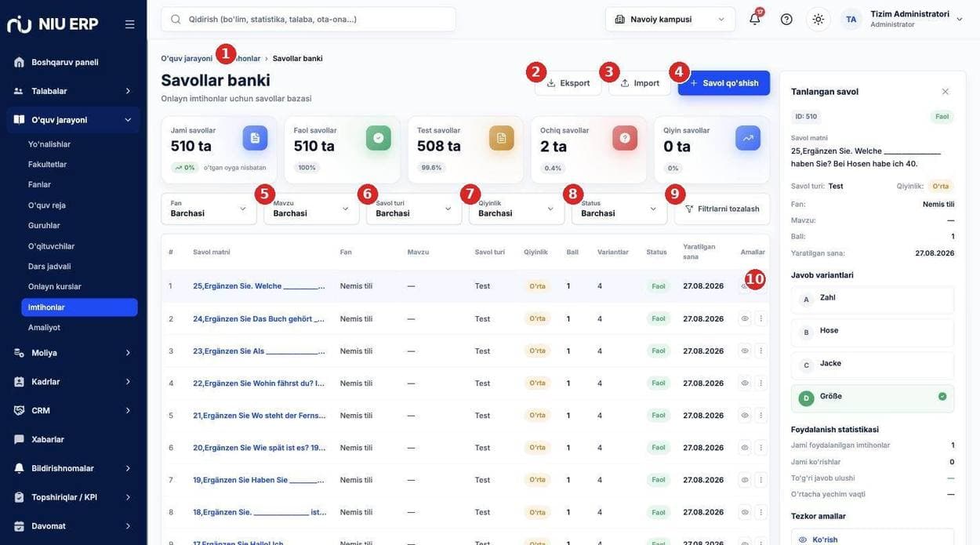Open the Fakultetlar sidebar item
980x545 pixels.
(x=47, y=164)
